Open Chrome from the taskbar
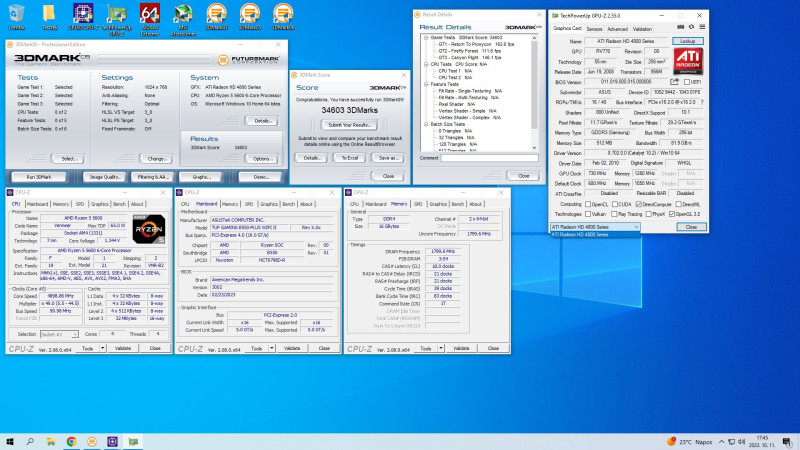 [71, 441]
